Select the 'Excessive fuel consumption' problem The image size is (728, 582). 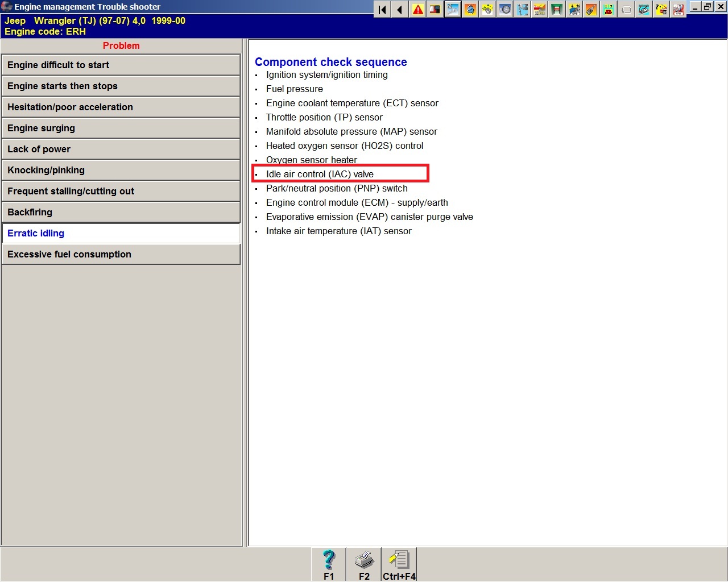pyautogui.click(x=121, y=255)
